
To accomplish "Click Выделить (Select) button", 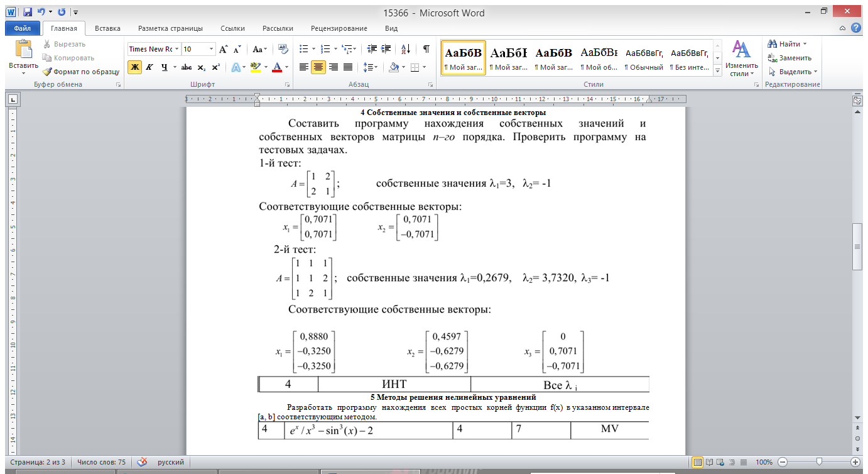I will coord(793,72).
